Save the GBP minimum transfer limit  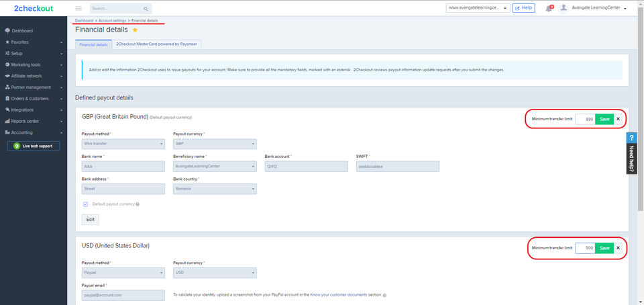604,119
